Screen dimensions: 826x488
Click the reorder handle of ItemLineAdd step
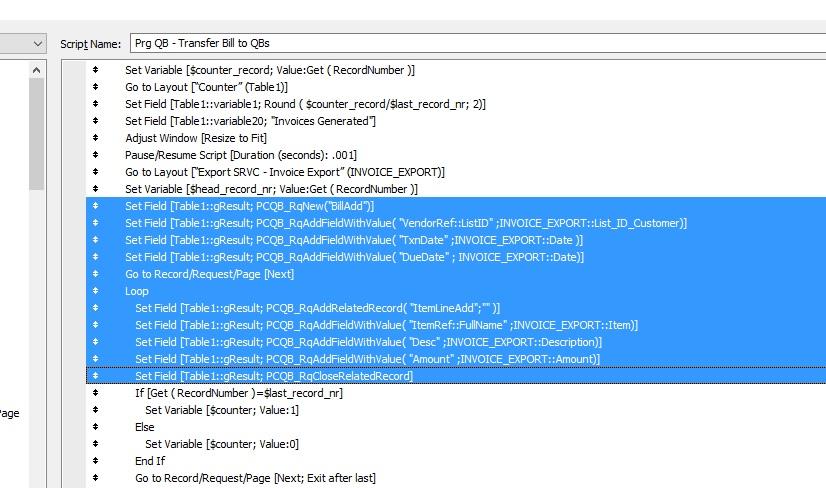[x=95, y=307]
